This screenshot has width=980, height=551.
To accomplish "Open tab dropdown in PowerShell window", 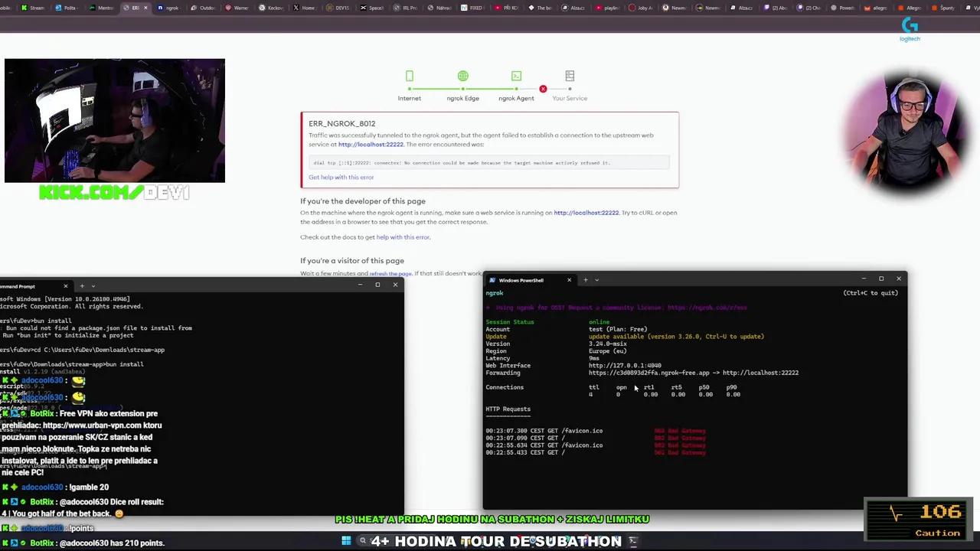I will (596, 279).
